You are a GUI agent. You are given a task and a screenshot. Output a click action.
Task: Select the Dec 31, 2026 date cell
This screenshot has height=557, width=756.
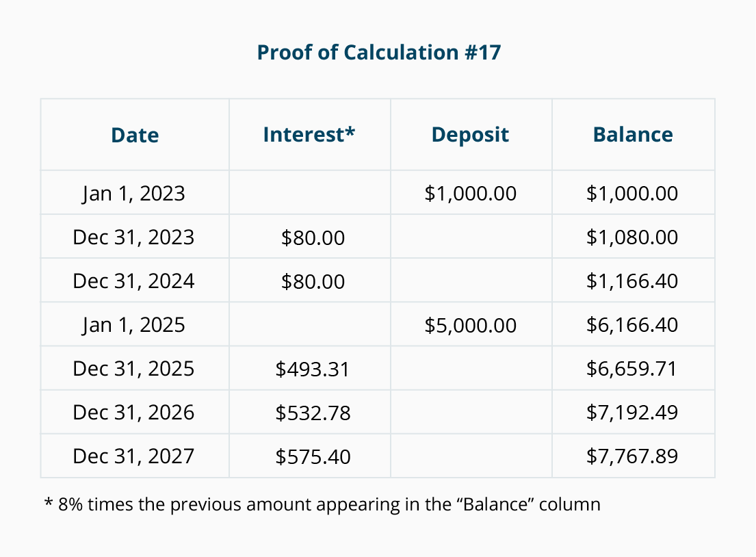(133, 413)
